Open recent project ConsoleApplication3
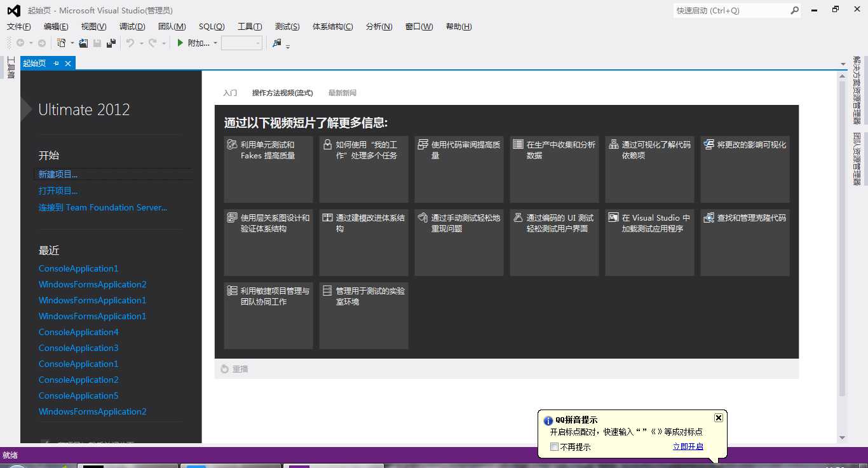The height and width of the screenshot is (468, 868). point(79,348)
